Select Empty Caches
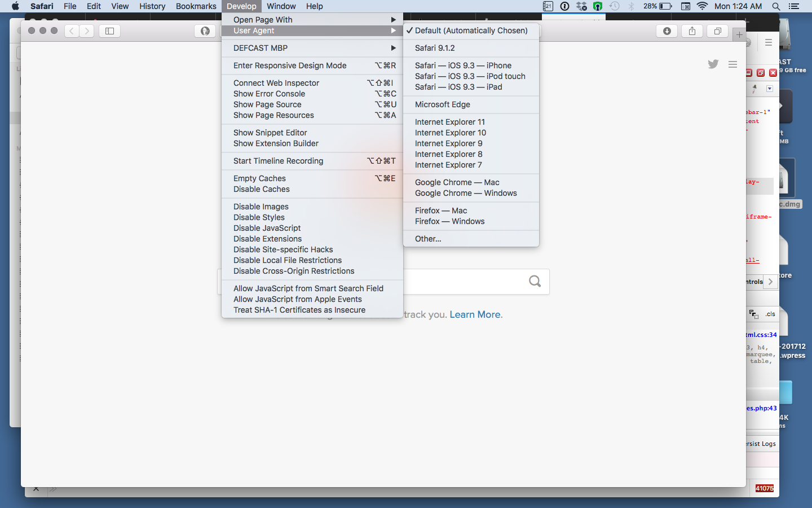 (x=312, y=178)
